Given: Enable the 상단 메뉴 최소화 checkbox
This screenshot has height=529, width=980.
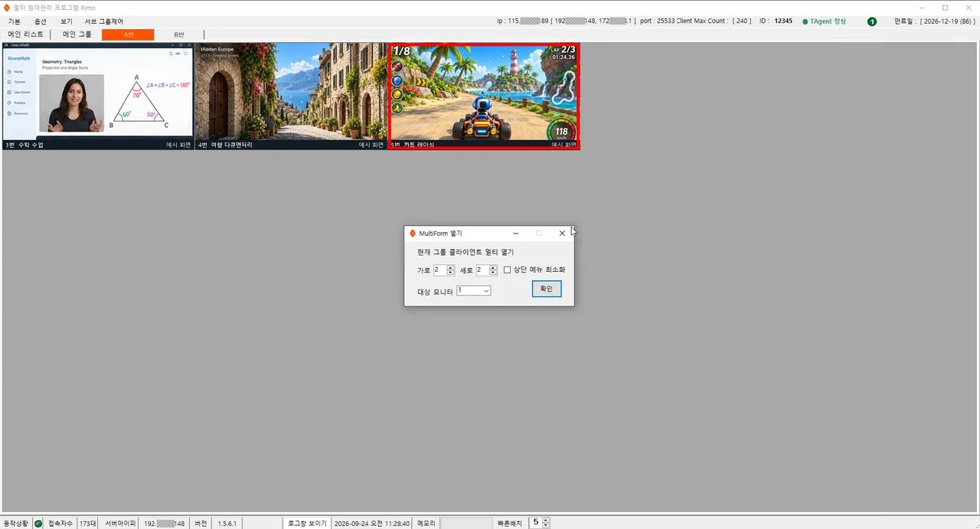Looking at the screenshot, I should click(x=507, y=269).
